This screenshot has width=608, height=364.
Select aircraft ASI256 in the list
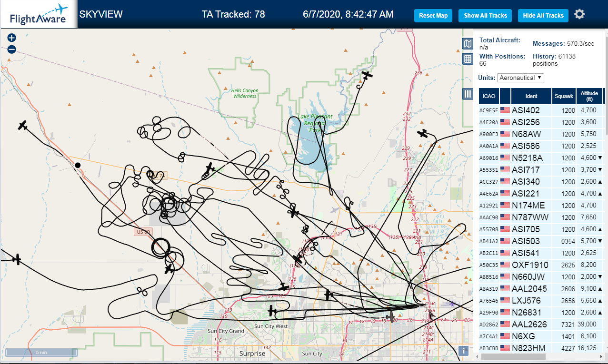[x=541, y=122]
